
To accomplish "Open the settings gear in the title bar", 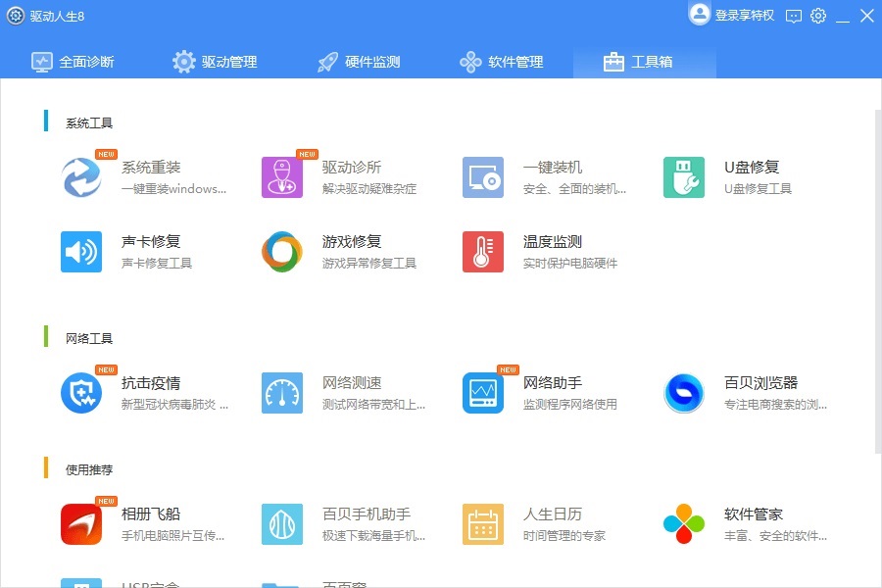I will (818, 16).
